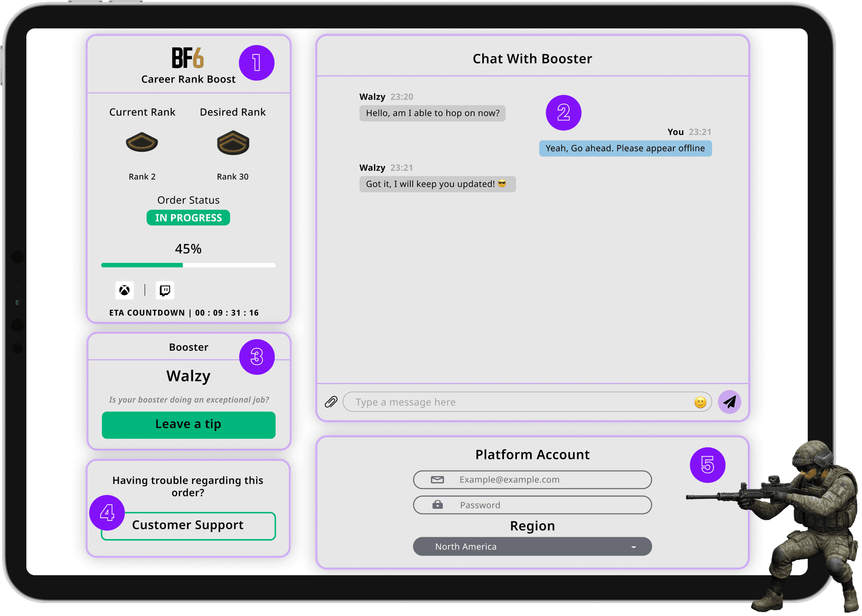Screen dimensions: 862x616
Task: Contact Customer Support about this order
Action: (x=188, y=525)
